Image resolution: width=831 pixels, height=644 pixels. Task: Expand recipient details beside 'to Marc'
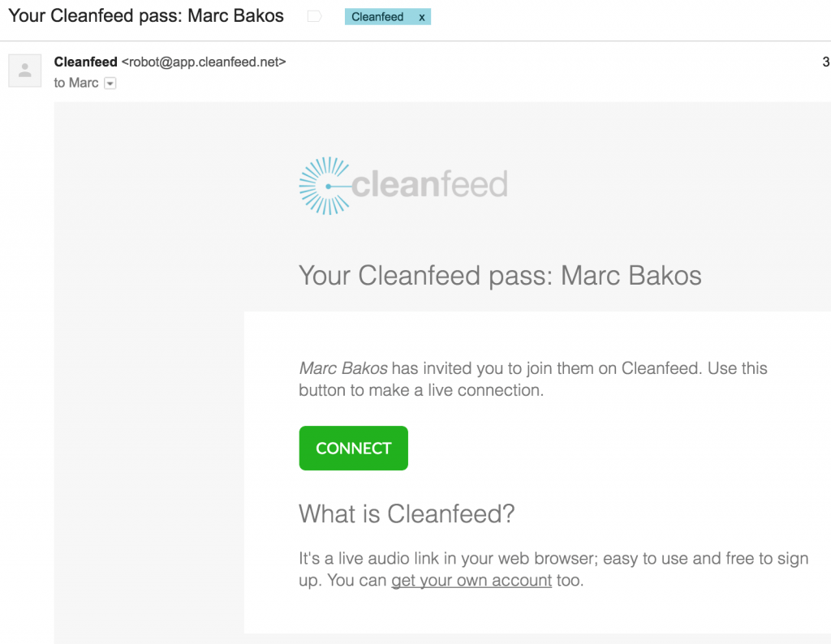(109, 83)
